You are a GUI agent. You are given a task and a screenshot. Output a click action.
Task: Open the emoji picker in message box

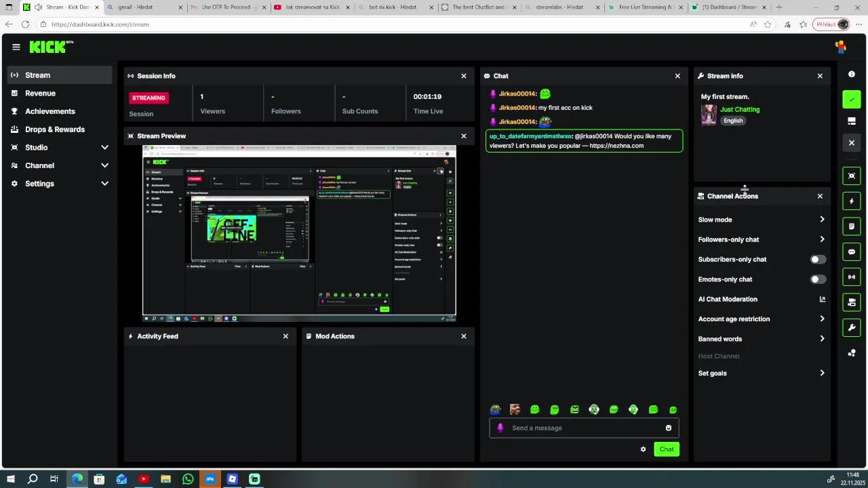pyautogui.click(x=668, y=428)
